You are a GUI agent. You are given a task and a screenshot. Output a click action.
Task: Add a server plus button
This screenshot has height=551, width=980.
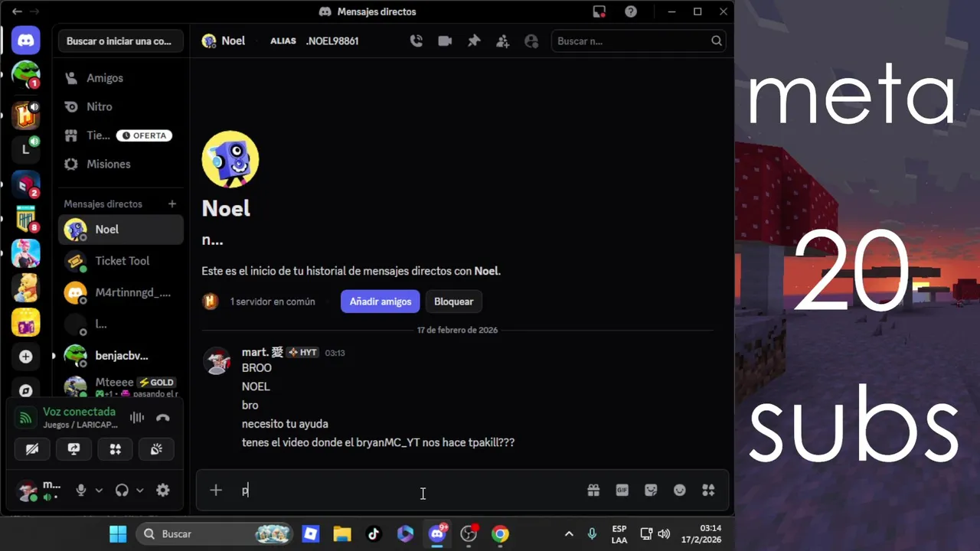coord(25,357)
